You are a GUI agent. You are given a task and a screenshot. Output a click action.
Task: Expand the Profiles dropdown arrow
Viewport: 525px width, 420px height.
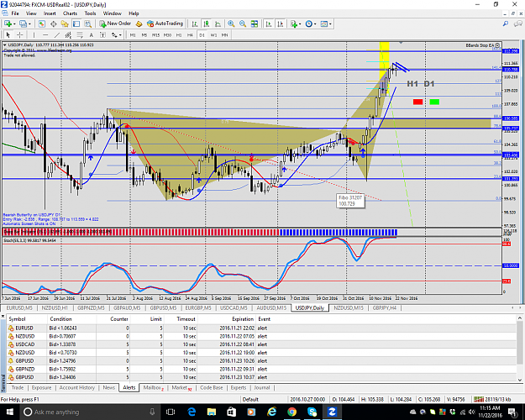[x=29, y=24]
